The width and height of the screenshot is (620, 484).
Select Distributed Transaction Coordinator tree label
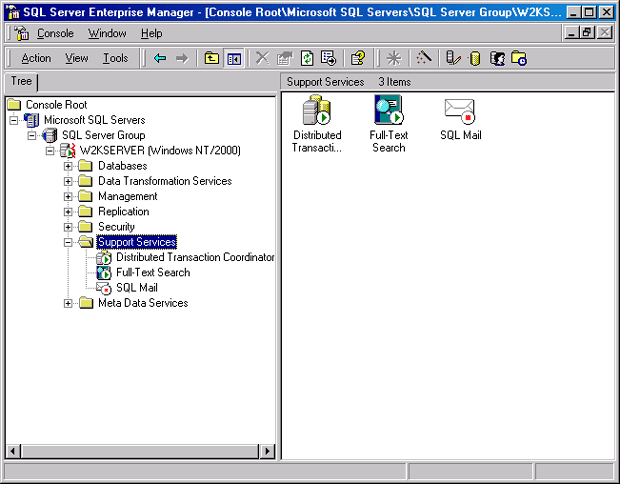point(195,257)
